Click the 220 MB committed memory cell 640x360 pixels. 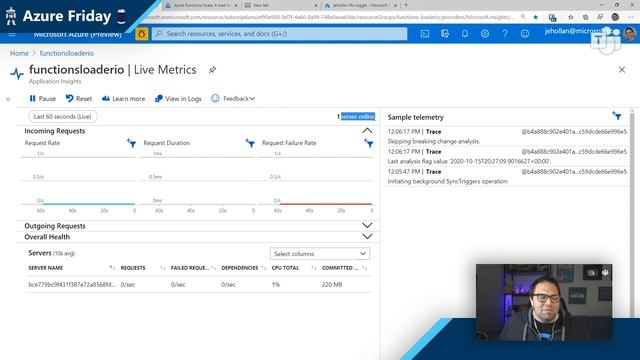coord(332,284)
